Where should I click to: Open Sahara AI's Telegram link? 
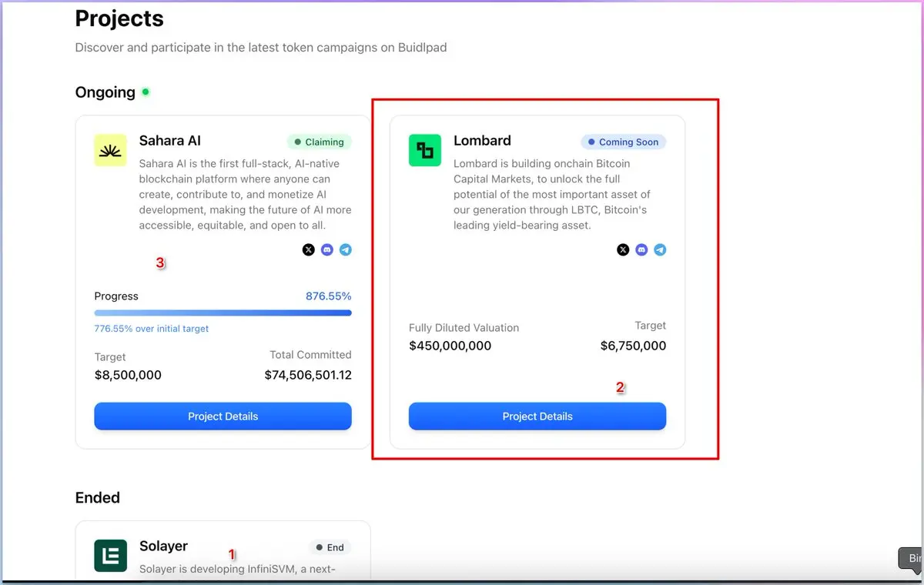[x=346, y=250]
